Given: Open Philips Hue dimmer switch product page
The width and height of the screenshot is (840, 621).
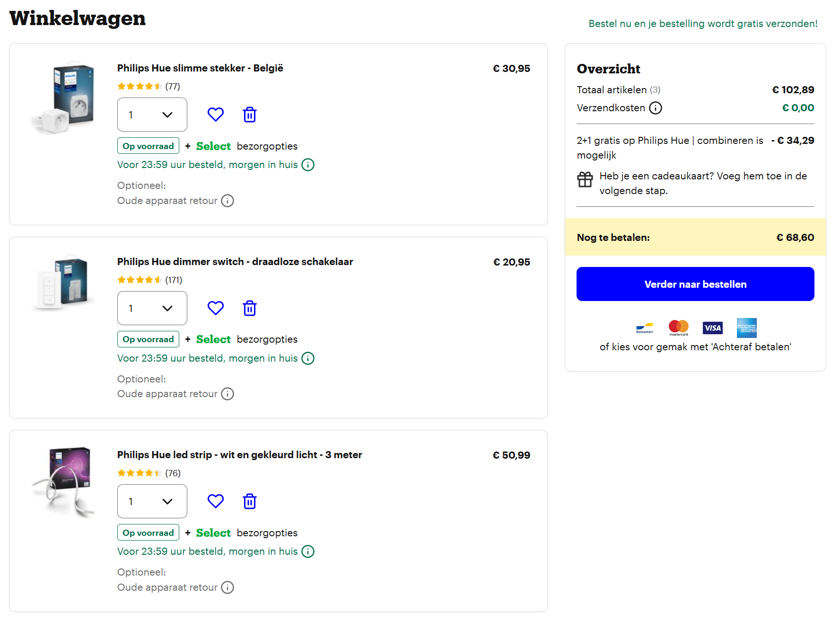Looking at the screenshot, I should (235, 262).
